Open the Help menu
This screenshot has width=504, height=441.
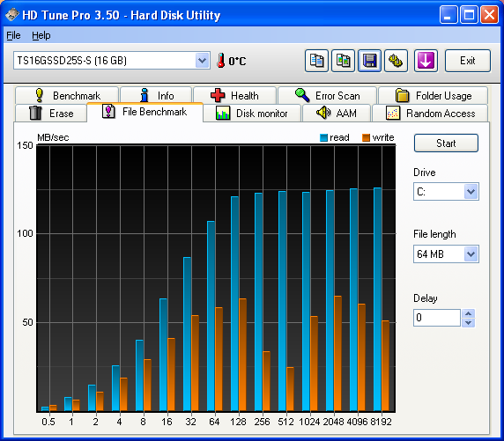tap(41, 35)
